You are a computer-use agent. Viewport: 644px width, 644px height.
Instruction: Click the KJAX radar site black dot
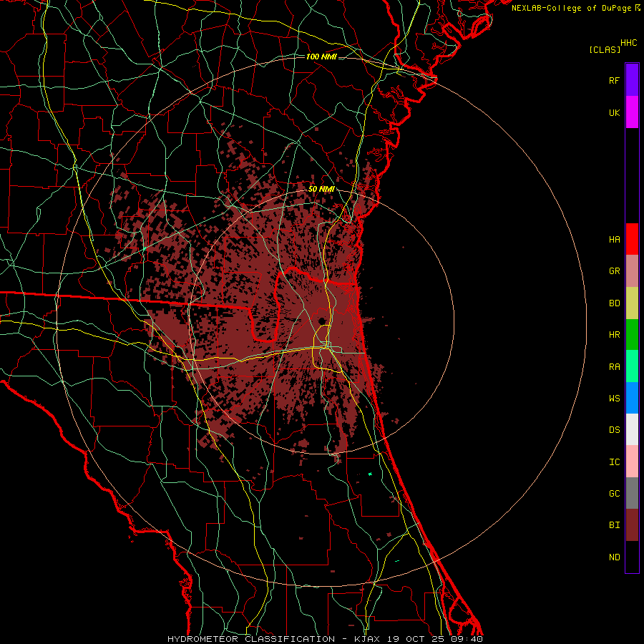(x=321, y=321)
